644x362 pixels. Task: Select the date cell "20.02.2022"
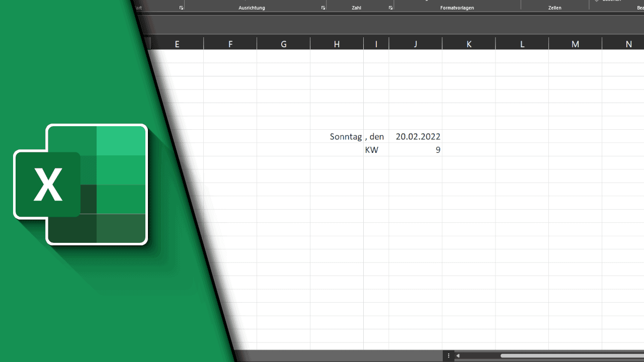point(416,136)
